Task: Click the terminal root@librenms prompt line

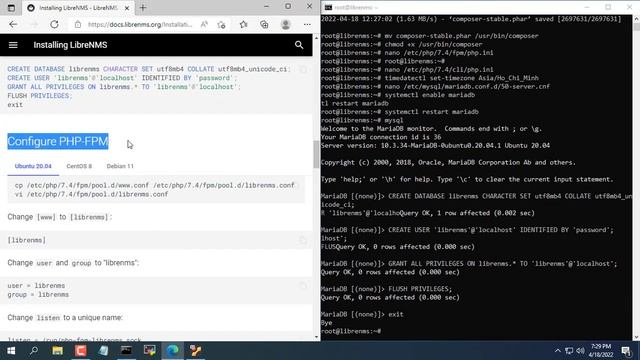Action: 351,331
